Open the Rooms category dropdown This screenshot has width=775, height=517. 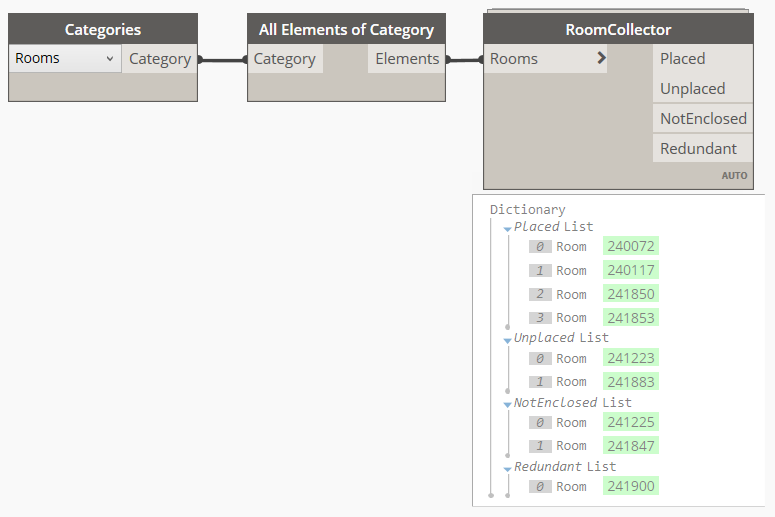click(x=65, y=59)
